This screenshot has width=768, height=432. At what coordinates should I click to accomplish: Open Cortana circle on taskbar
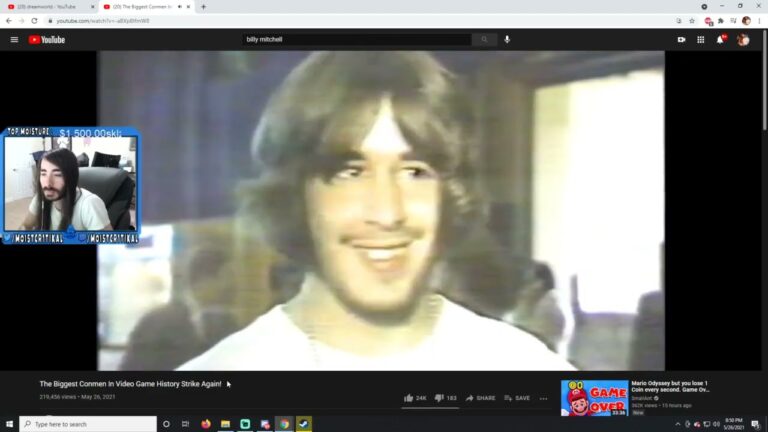pyautogui.click(x=166, y=424)
